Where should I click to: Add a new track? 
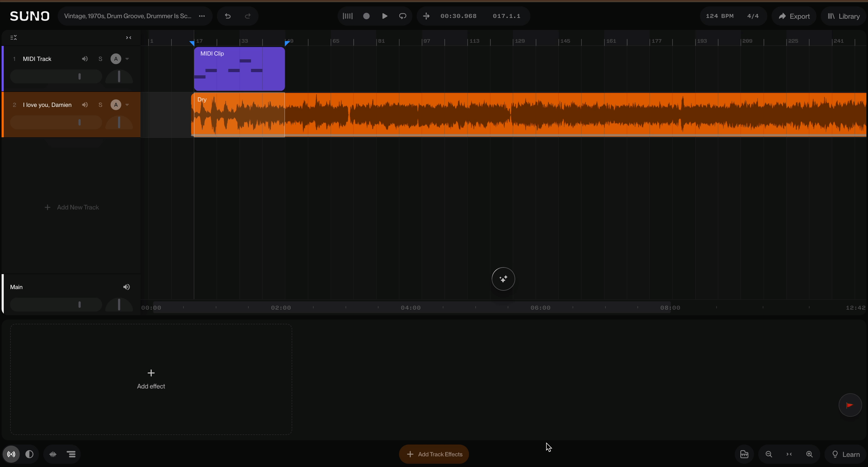(71, 207)
